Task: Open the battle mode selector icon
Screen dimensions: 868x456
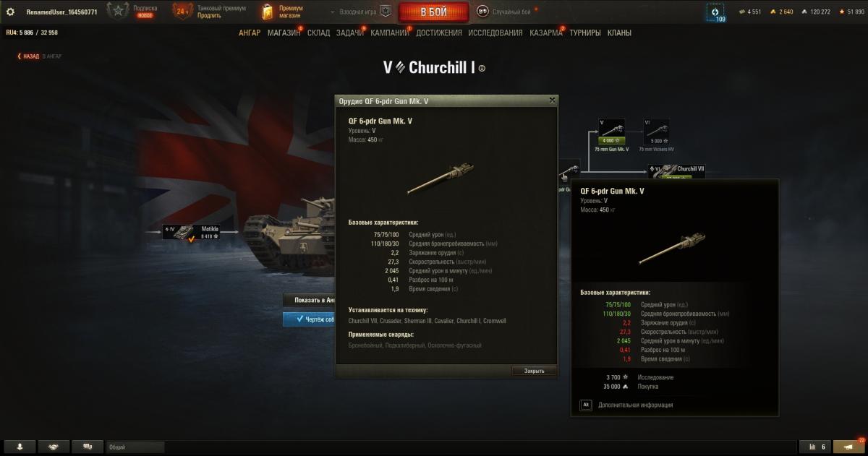Action: pos(482,12)
